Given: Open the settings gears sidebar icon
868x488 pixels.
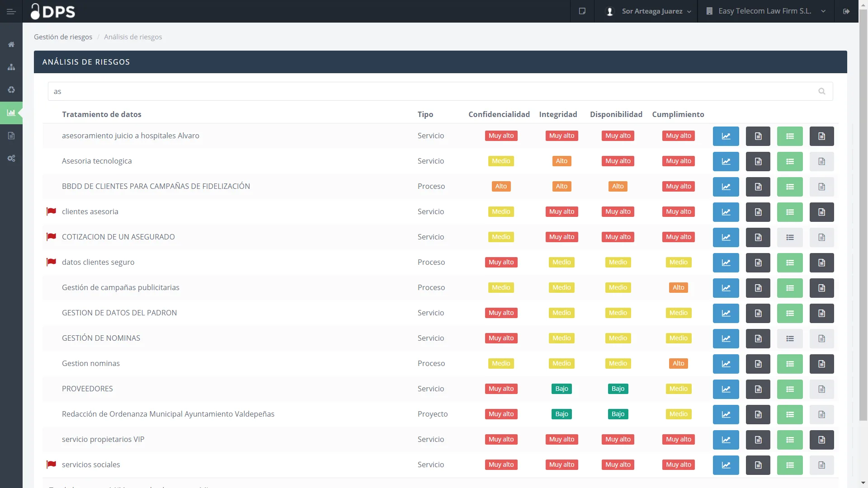Looking at the screenshot, I should click(x=11, y=158).
